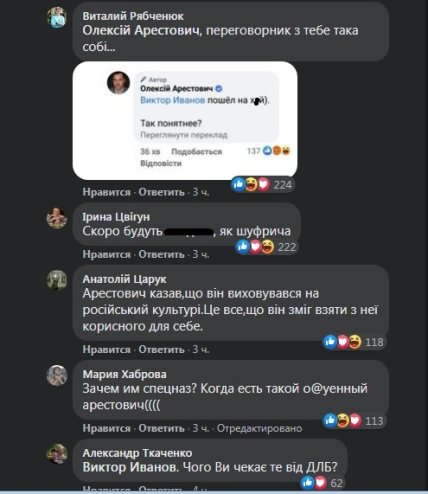
Task: Open the 3 ч. timestamp on Царук's comment
Action: 201,349
